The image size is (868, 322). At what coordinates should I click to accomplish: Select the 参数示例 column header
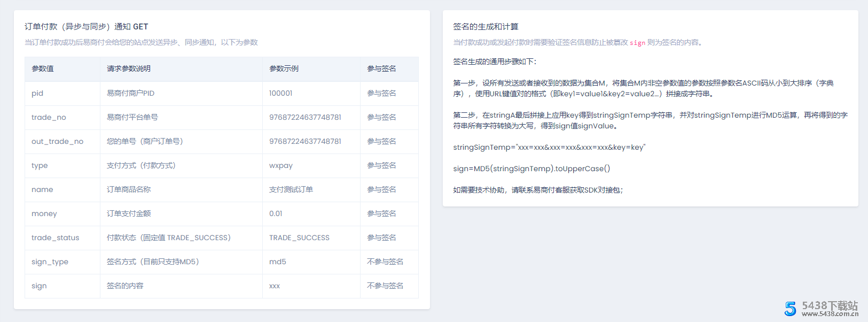click(x=284, y=68)
